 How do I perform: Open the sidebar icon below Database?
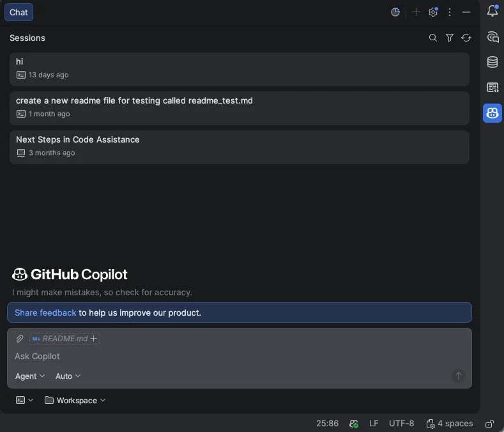(493, 87)
